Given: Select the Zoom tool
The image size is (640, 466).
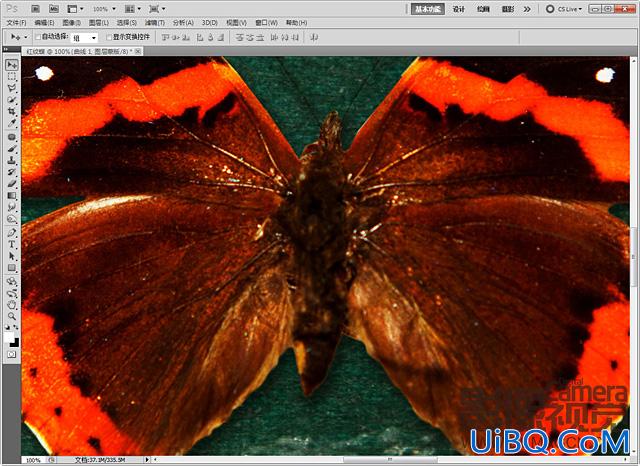Looking at the screenshot, I should (12, 316).
